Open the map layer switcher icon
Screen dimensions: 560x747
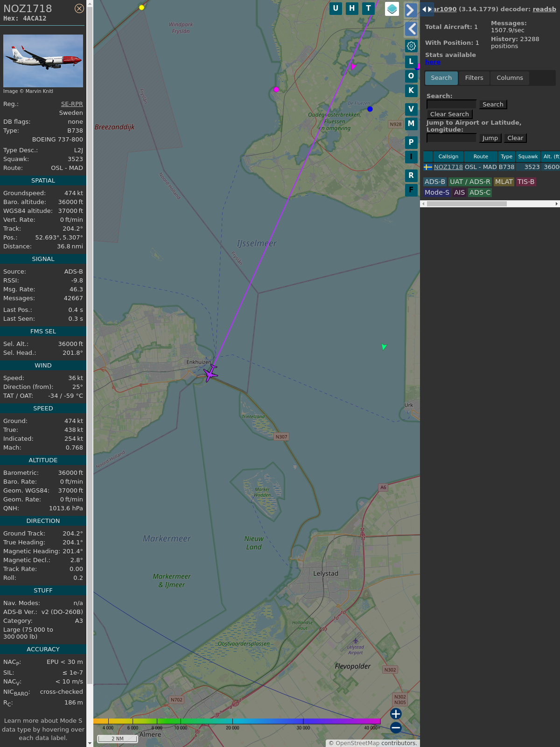(x=392, y=9)
